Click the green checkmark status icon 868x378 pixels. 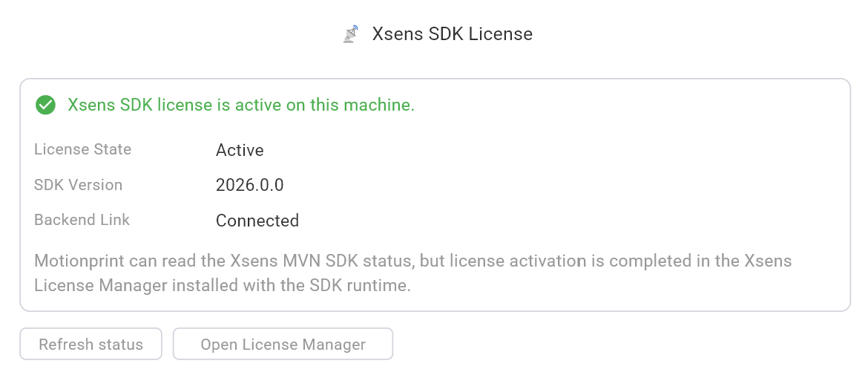click(45, 105)
